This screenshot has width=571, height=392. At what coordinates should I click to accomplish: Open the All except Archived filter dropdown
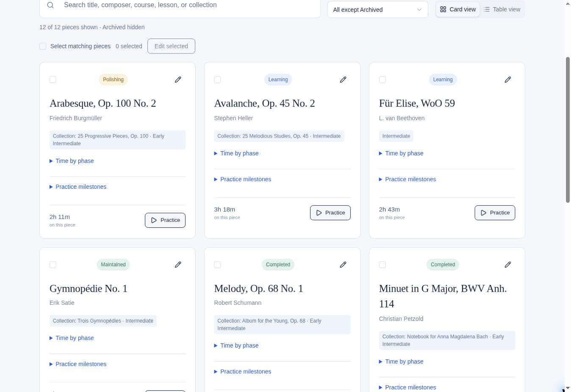377,10
